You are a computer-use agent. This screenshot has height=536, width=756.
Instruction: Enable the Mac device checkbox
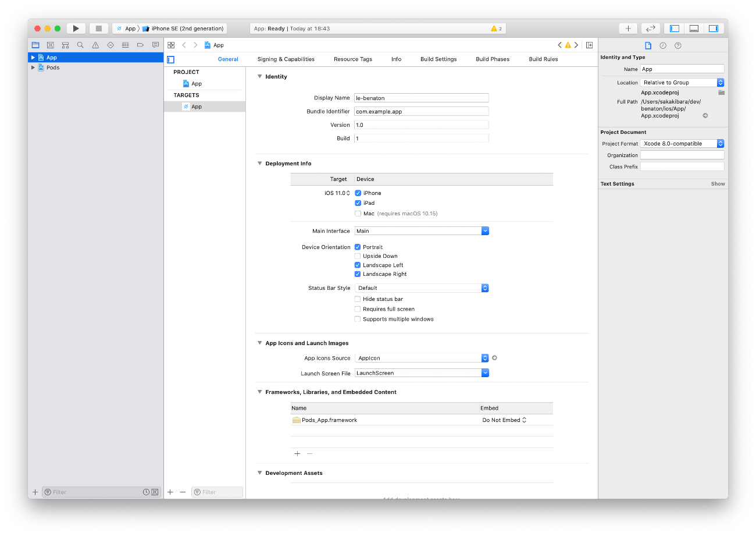click(358, 214)
